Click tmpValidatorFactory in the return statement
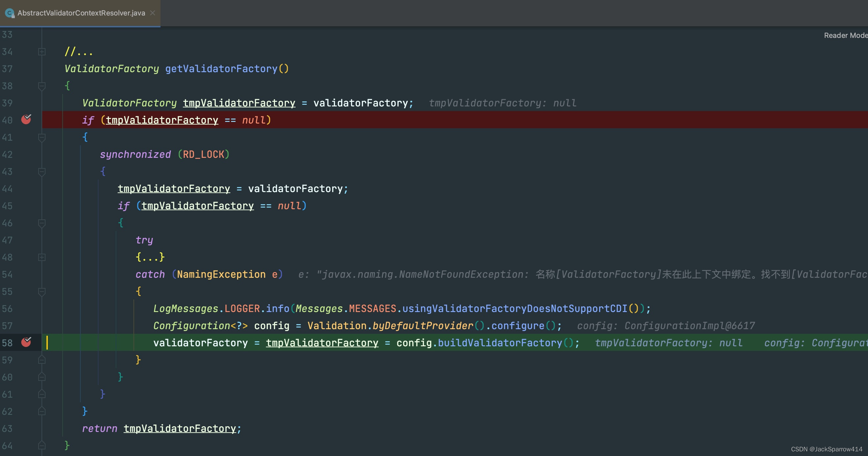 coord(180,428)
